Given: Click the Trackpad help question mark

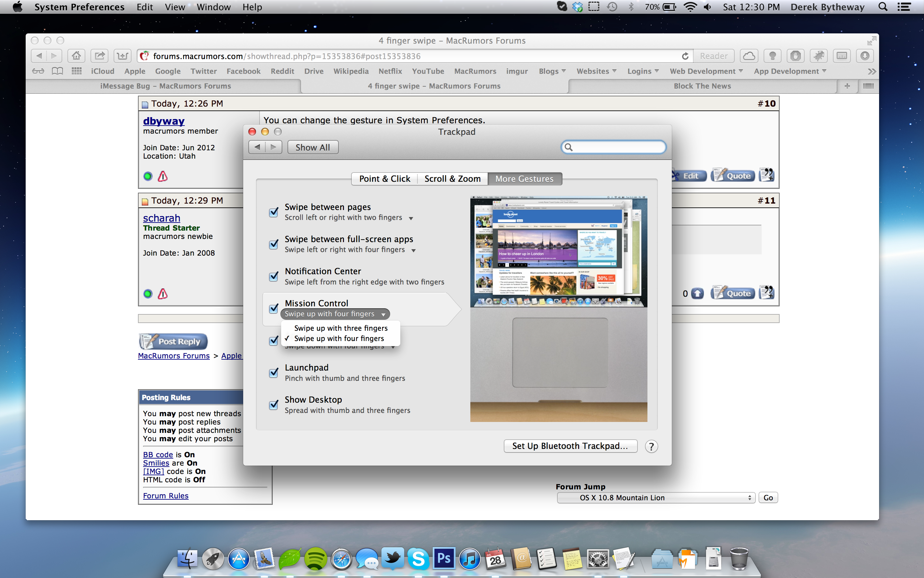Looking at the screenshot, I should click(651, 446).
